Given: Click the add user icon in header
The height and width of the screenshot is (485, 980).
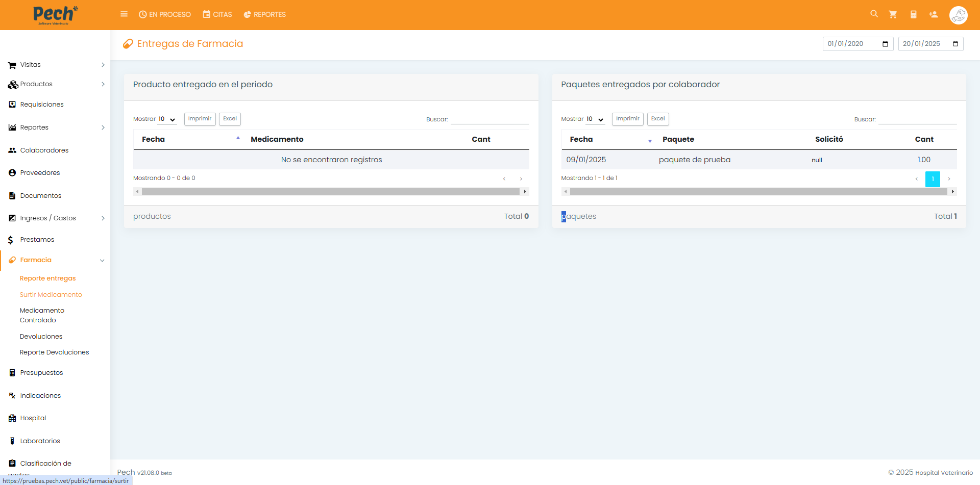Looking at the screenshot, I should click(934, 14).
